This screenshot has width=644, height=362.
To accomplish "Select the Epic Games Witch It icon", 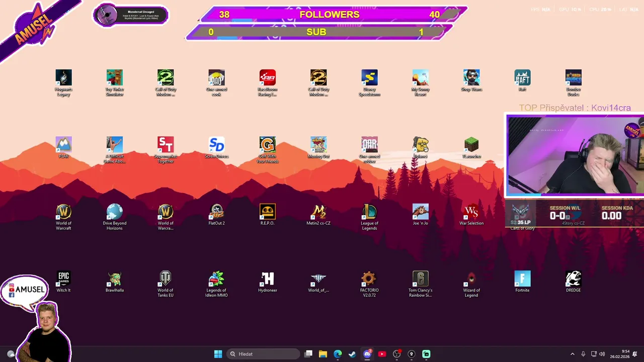I will pyautogui.click(x=63, y=282).
